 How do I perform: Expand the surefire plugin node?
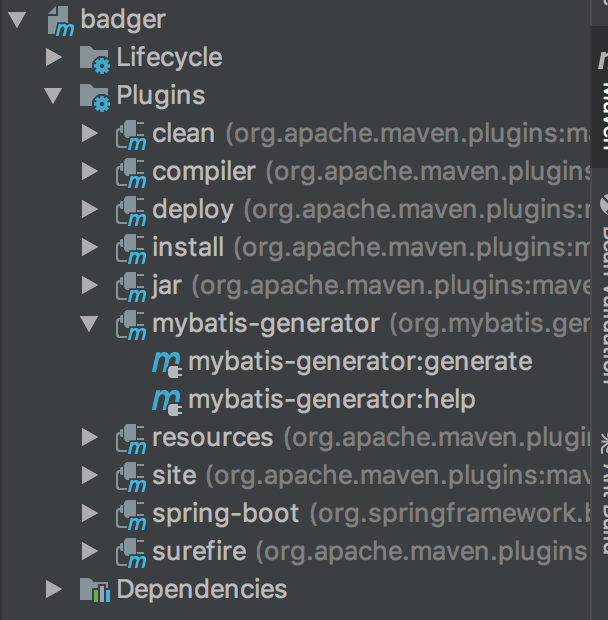90,552
